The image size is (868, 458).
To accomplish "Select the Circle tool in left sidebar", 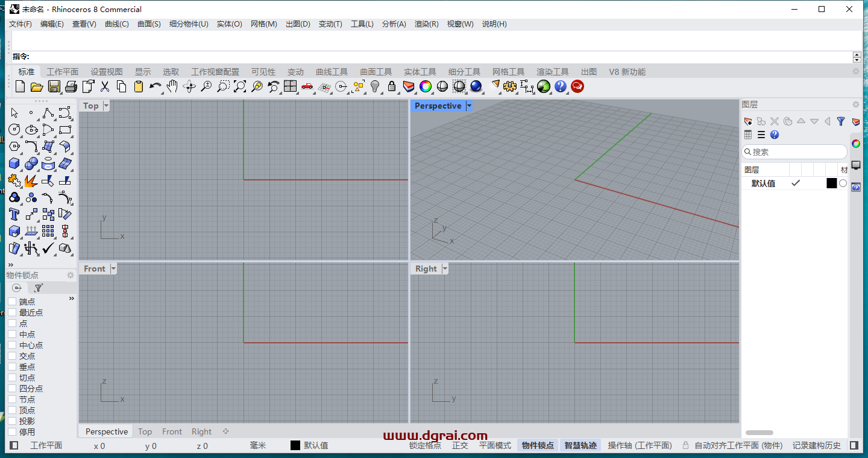I will click(x=14, y=130).
